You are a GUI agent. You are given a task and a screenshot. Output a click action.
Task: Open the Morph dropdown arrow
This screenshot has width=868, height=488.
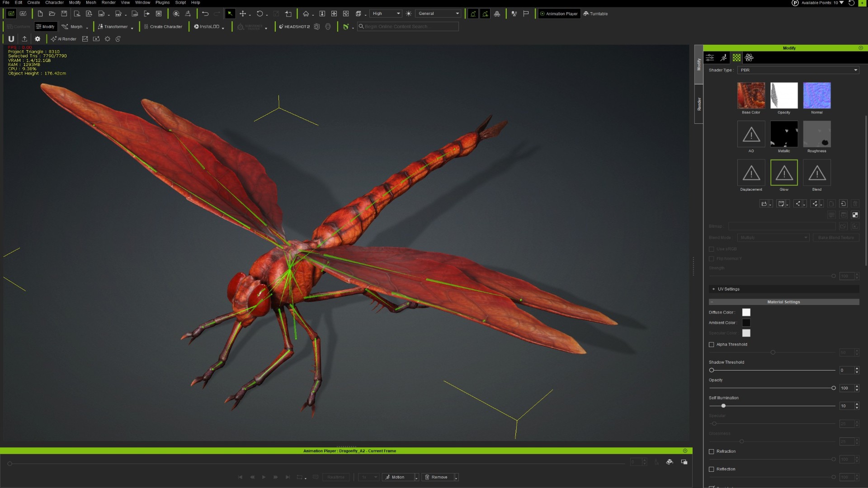[x=87, y=28]
